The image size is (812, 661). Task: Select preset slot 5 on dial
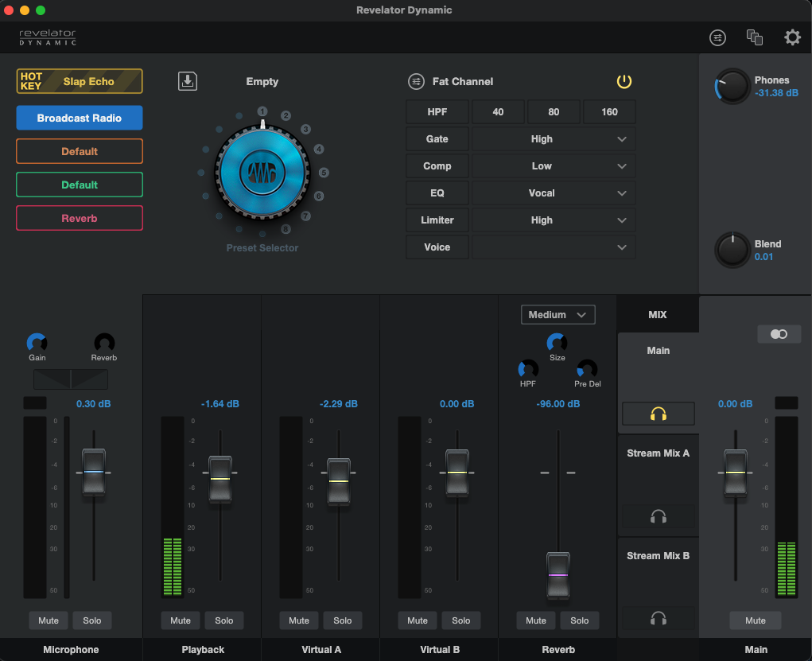(x=324, y=173)
